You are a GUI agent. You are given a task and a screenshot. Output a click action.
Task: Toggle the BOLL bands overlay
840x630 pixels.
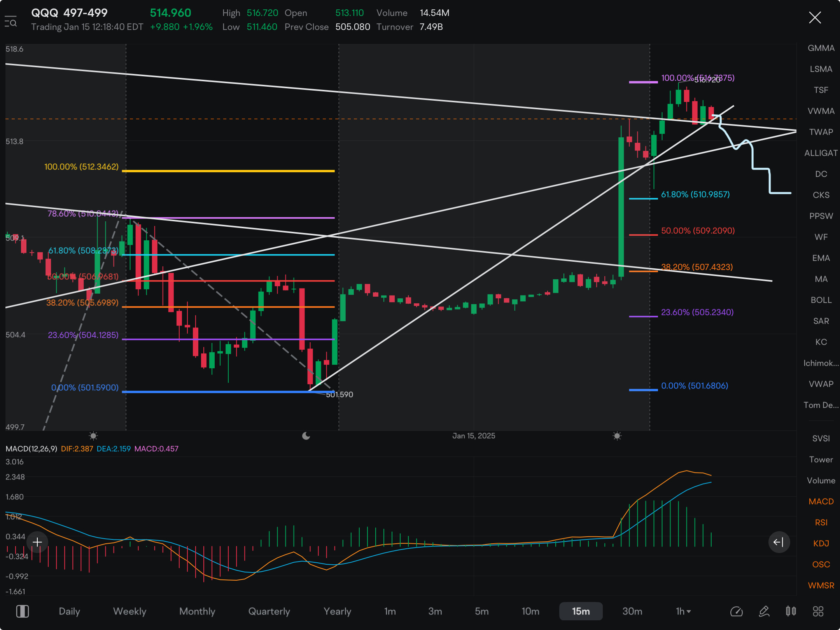[821, 300]
